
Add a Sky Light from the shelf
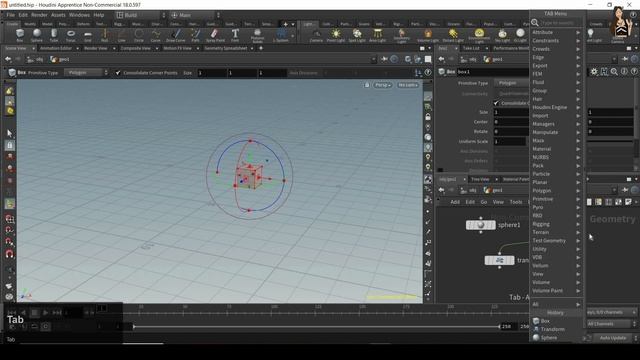pyautogui.click(x=502, y=35)
